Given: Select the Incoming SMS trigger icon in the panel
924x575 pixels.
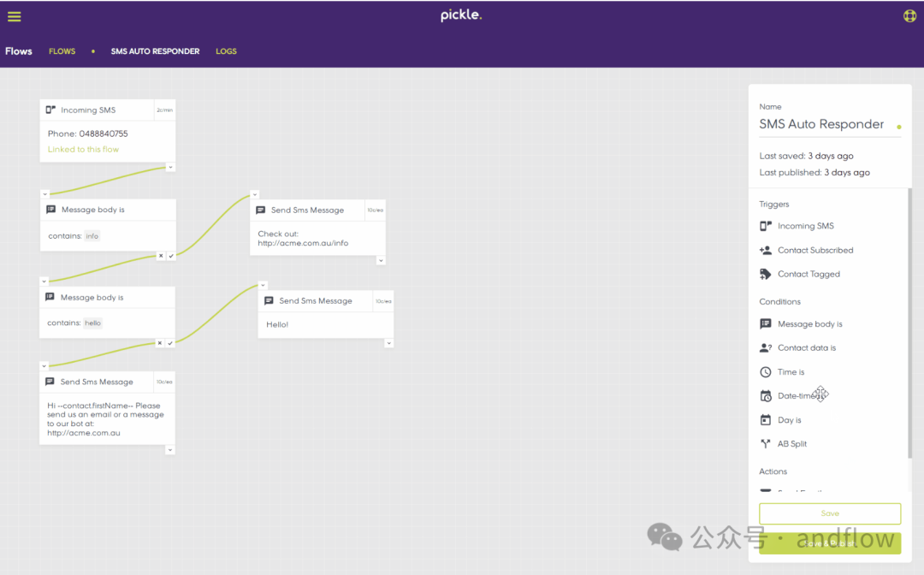Looking at the screenshot, I should (x=766, y=226).
